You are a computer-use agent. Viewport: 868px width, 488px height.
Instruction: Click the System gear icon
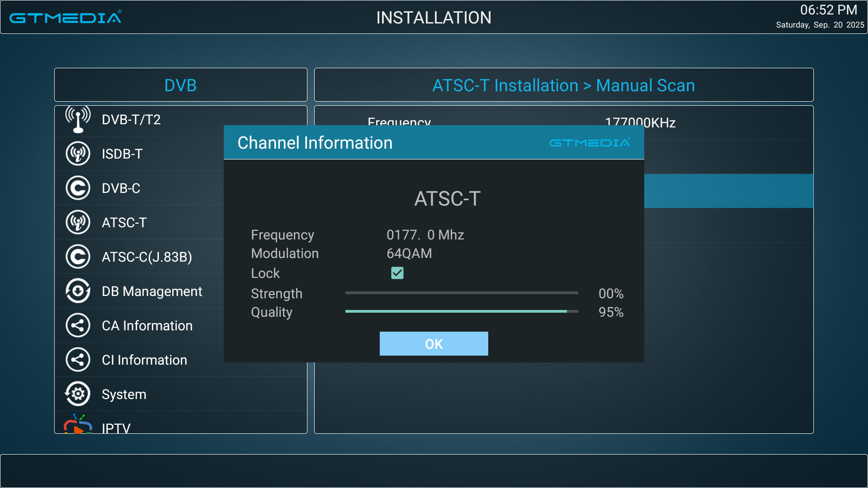pos(78,394)
